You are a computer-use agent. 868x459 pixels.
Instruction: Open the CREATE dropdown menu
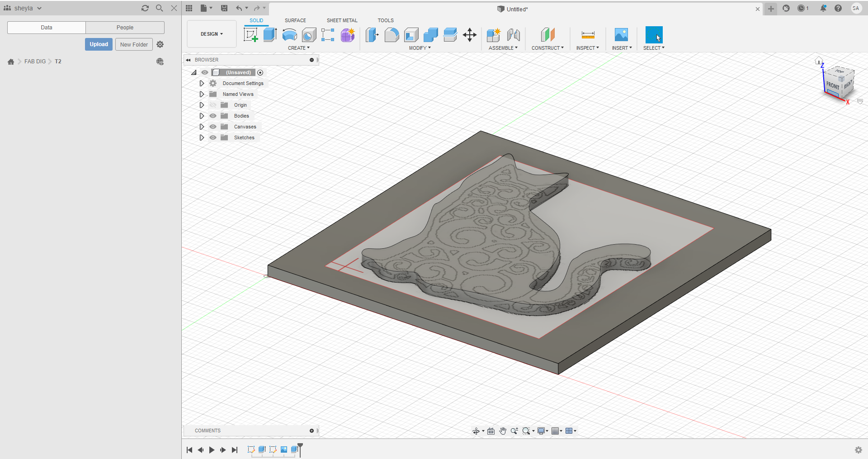click(299, 48)
